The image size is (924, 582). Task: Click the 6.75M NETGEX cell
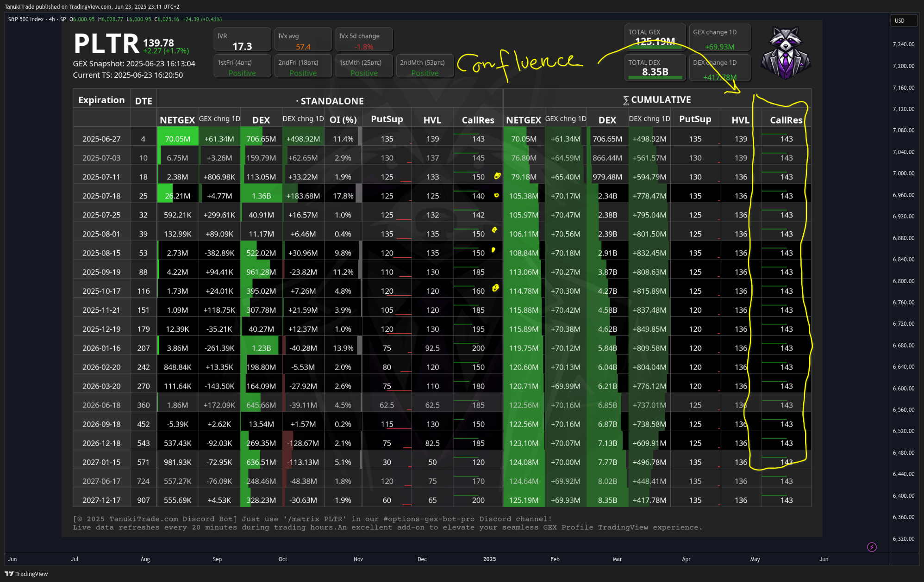click(x=178, y=158)
